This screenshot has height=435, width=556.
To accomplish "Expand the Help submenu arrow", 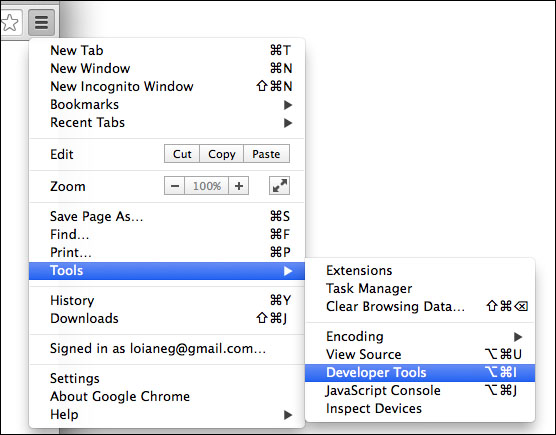I will [288, 415].
